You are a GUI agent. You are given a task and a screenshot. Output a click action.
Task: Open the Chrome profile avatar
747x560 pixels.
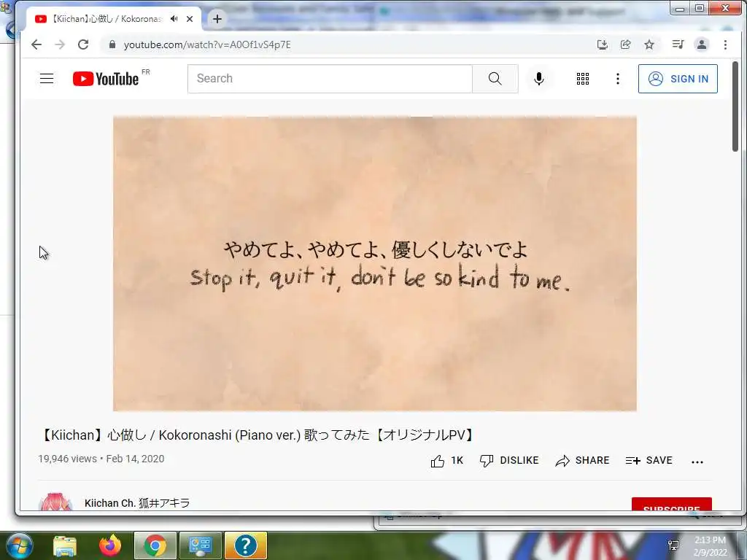pyautogui.click(x=702, y=44)
